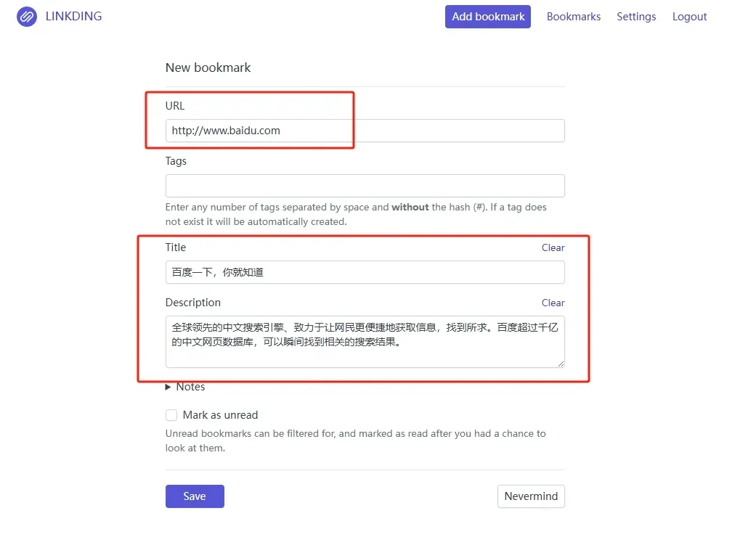Focus the URL field containing baidu.com
Screen dimensions: 756x537
tap(365, 131)
